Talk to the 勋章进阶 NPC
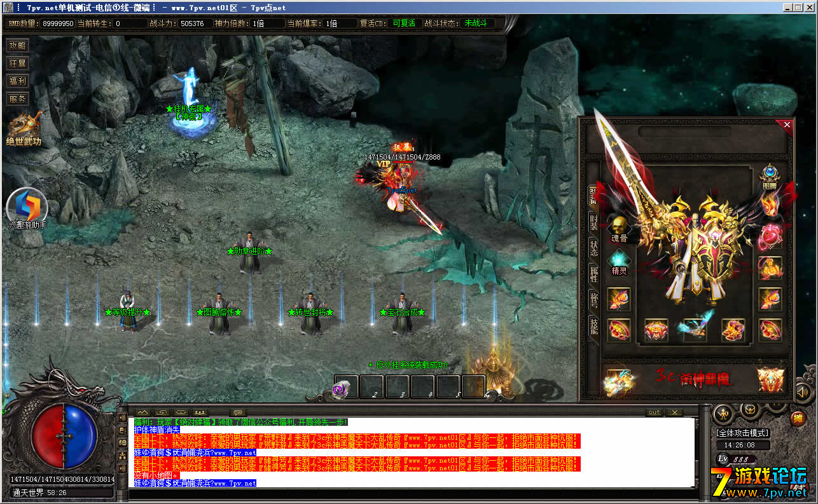Viewport: 818px width, 504px height. (249, 253)
